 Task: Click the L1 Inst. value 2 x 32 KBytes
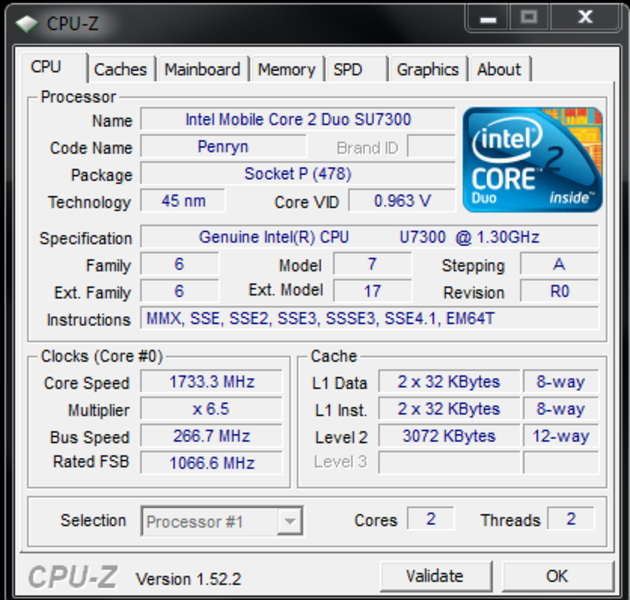(449, 409)
